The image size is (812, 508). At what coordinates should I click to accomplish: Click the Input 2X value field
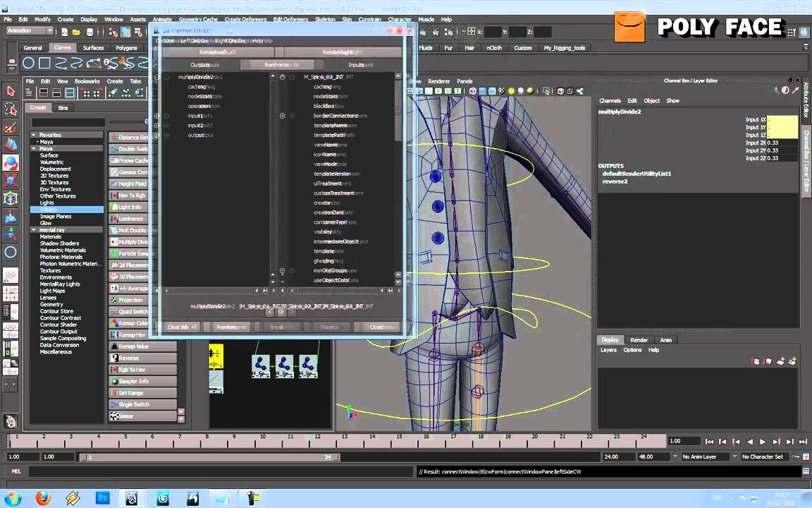pyautogui.click(x=782, y=143)
